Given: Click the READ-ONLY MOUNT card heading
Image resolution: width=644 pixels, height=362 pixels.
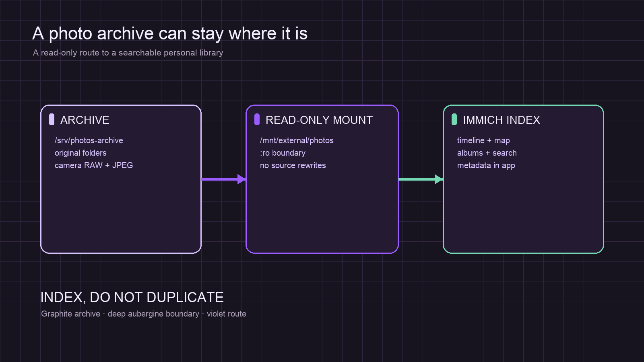Looking at the screenshot, I should pyautogui.click(x=319, y=120).
